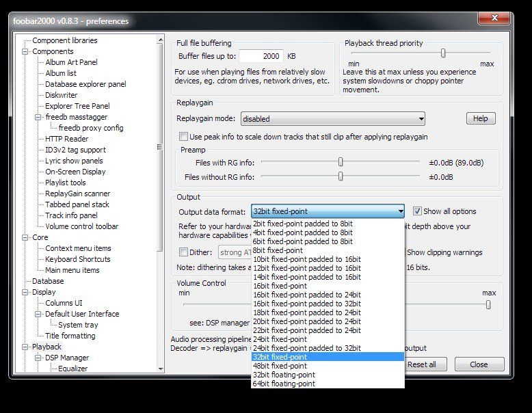Select ReplayGain scanner item
This screenshot has width=532, height=413.
tap(78, 194)
